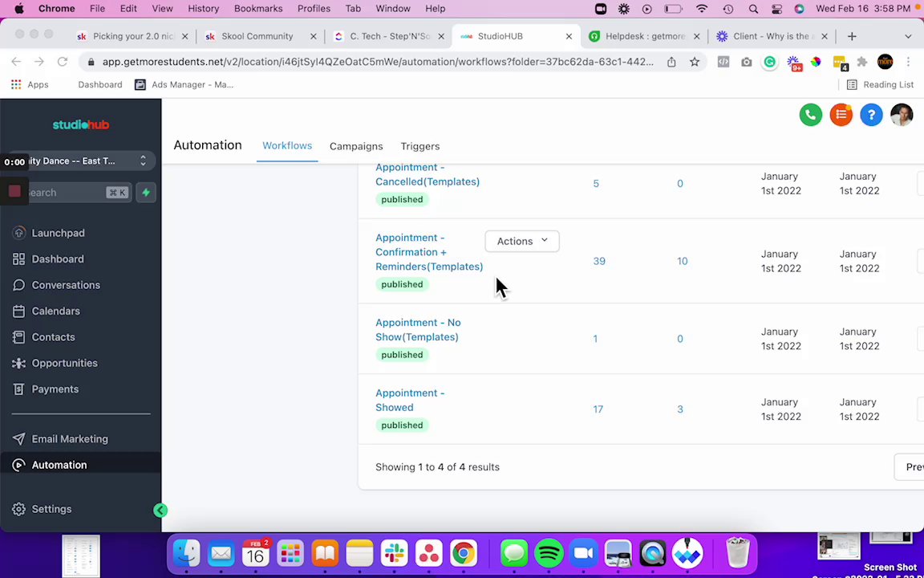Screen dimensions: 924x578
Task: Click the 10 count for Confirmation workflow
Action: (683, 261)
